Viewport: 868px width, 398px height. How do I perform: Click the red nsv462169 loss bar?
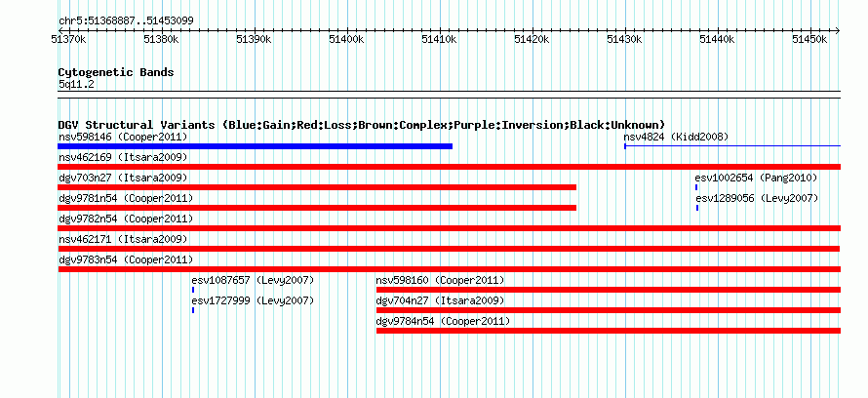449,167
